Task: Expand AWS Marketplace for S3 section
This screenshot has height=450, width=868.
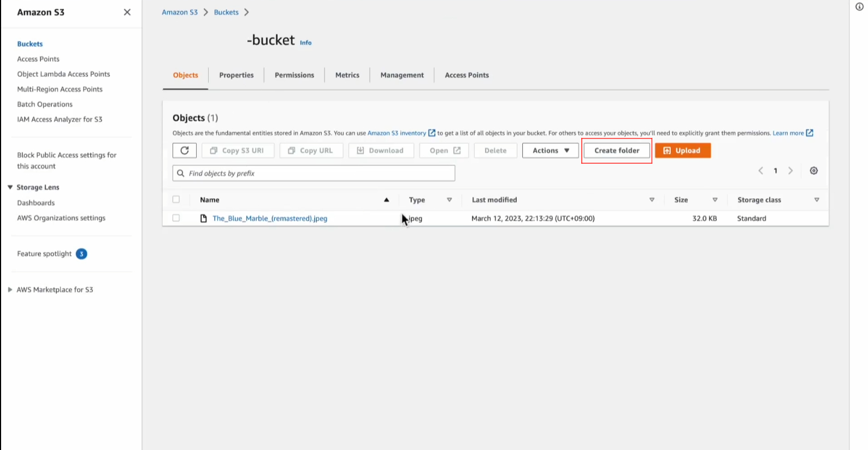Action: pos(10,290)
